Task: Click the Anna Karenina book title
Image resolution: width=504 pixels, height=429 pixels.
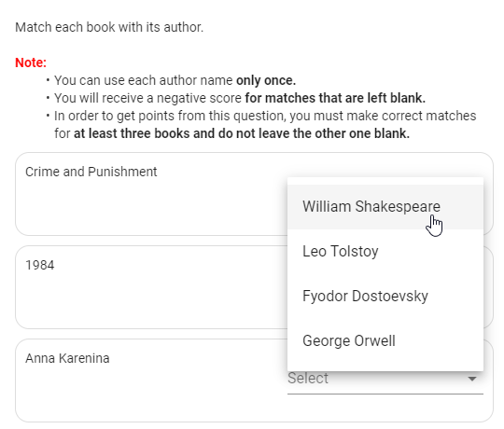Action: 67,358
